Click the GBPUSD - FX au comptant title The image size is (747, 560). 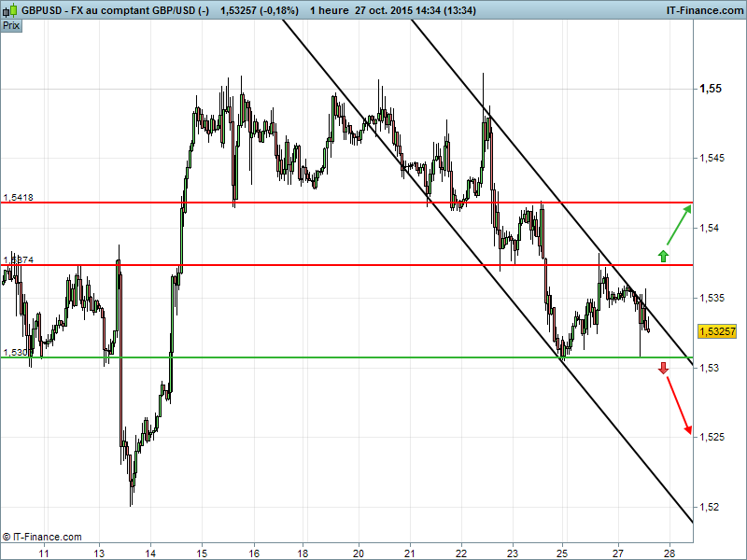[x=115, y=10]
